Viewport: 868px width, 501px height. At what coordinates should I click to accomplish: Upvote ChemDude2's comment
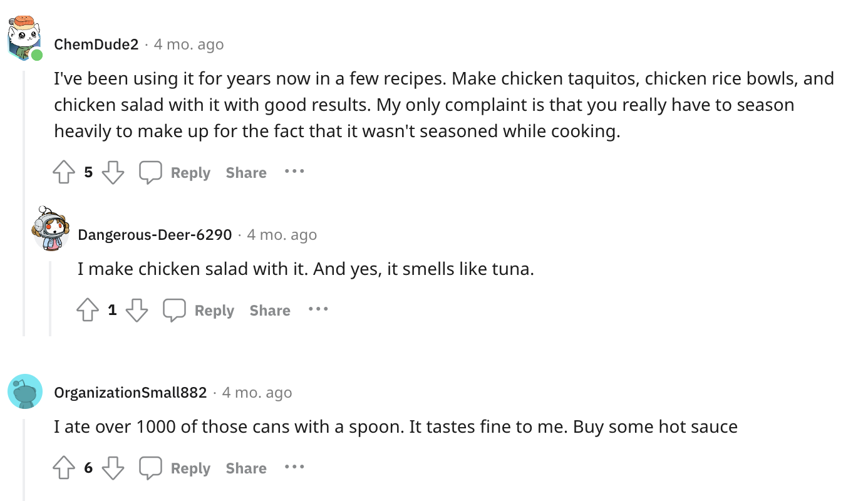click(64, 172)
